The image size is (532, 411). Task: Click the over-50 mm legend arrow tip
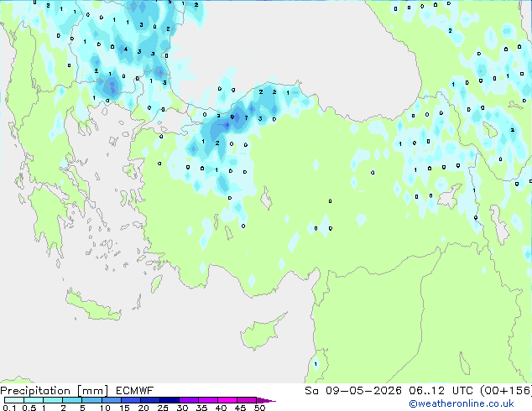click(266, 400)
